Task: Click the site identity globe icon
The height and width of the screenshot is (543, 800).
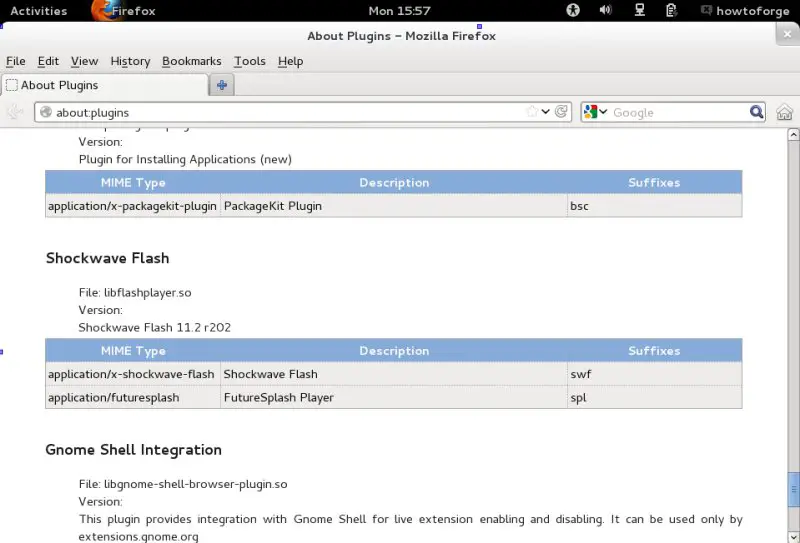Action: coord(46,112)
